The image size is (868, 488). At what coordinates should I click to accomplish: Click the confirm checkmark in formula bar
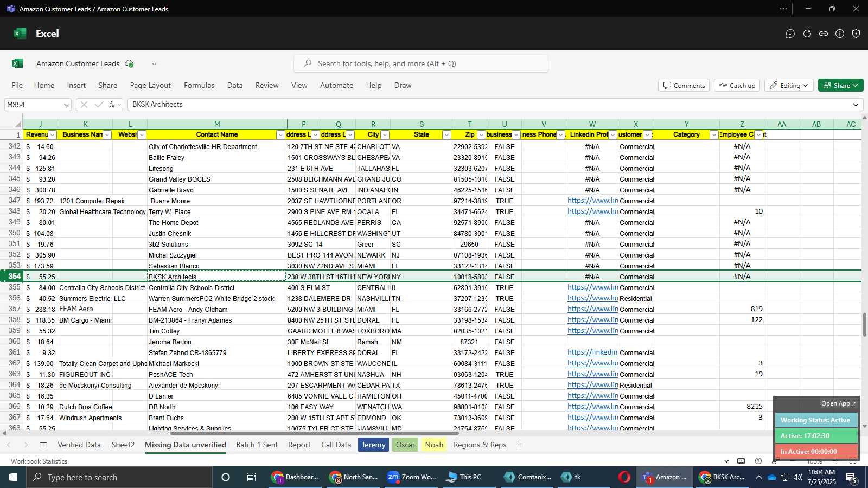click(99, 105)
